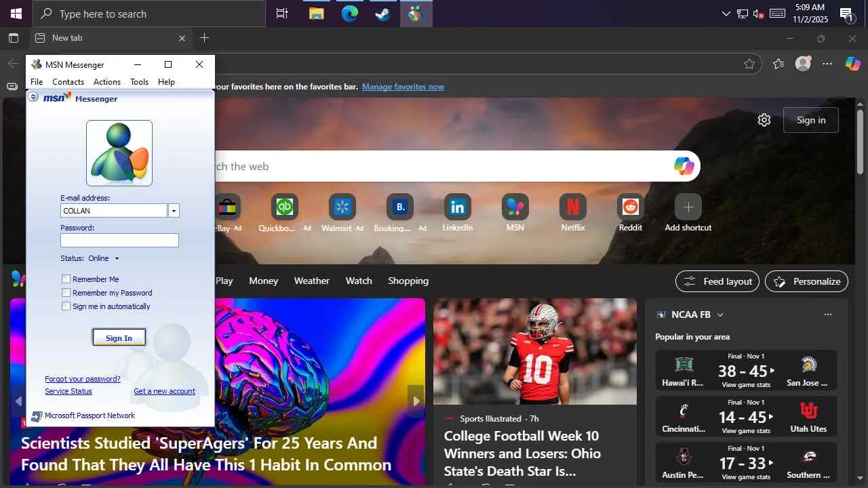This screenshot has width=868, height=488.
Task: Open Edge Settings and more menu
Action: tap(827, 64)
